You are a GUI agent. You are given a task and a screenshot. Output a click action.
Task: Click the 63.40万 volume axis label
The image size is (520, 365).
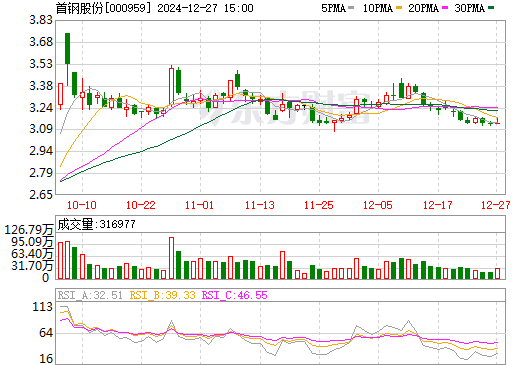[x=32, y=254]
